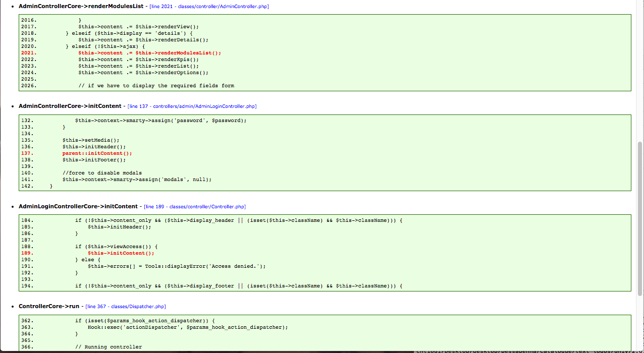Click line 190 '} else {' statement
The width and height of the screenshot is (644, 353).
(88, 260)
